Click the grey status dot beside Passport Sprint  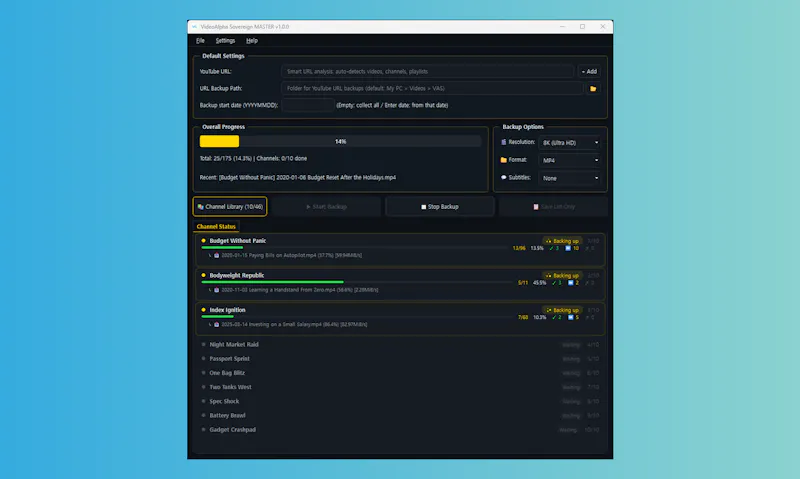point(204,359)
